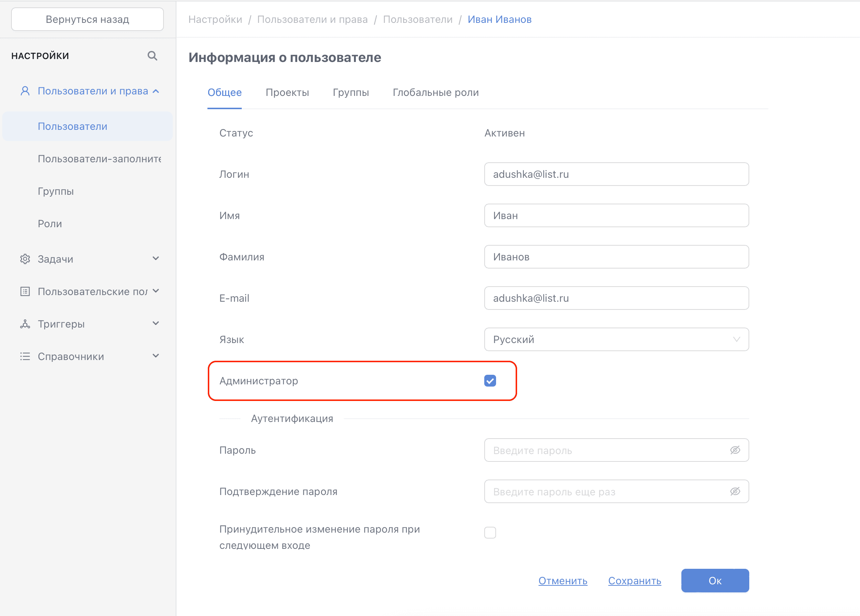This screenshot has width=860, height=616.
Task: Click the Отменить link
Action: click(563, 580)
